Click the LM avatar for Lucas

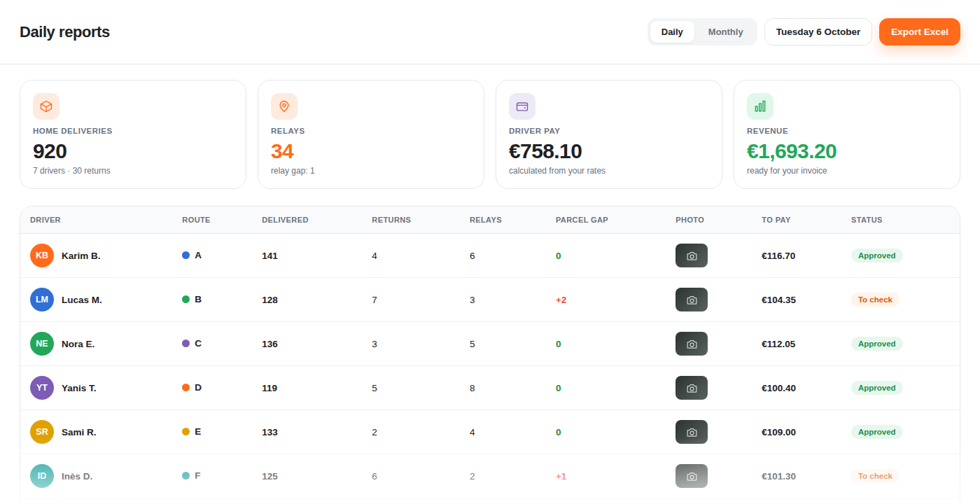tap(42, 300)
